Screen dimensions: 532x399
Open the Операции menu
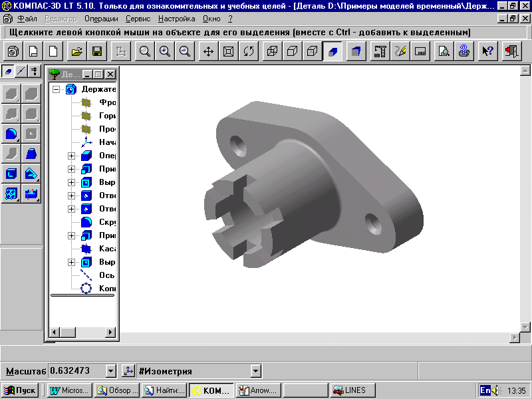click(x=101, y=19)
